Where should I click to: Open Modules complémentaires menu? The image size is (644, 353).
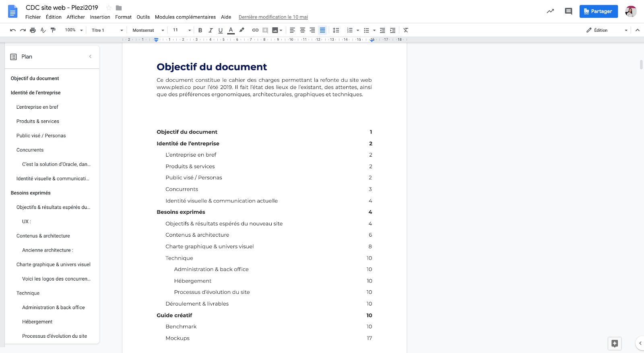click(x=185, y=17)
